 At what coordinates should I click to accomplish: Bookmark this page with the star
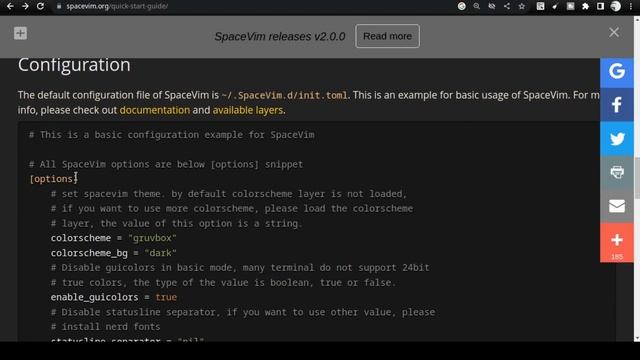click(x=522, y=6)
